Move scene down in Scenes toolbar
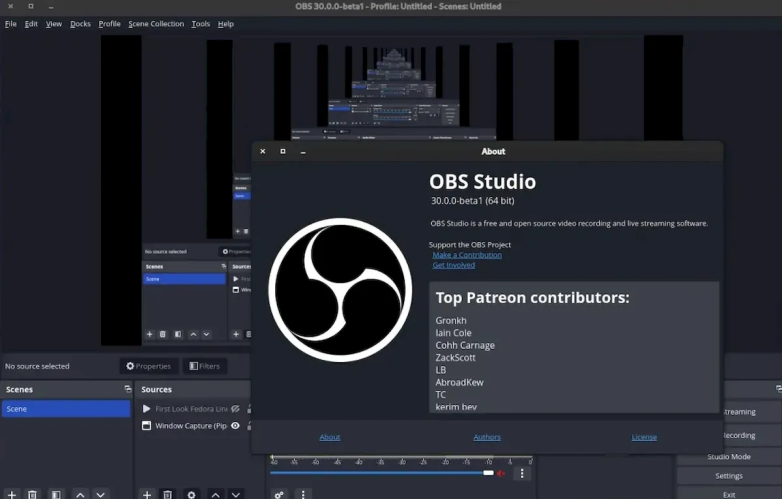Image resolution: width=782 pixels, height=499 pixels. (x=100, y=495)
